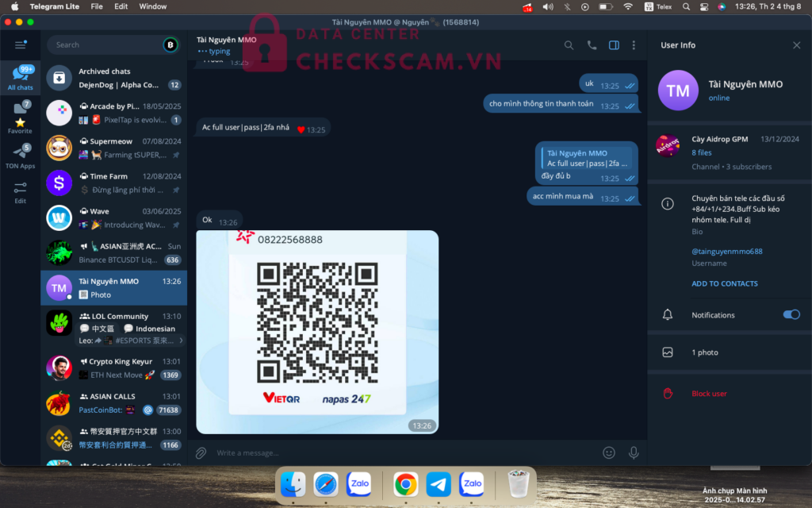This screenshot has width=812, height=508.
Task: Open the chat three-dots more menu
Action: click(634, 45)
